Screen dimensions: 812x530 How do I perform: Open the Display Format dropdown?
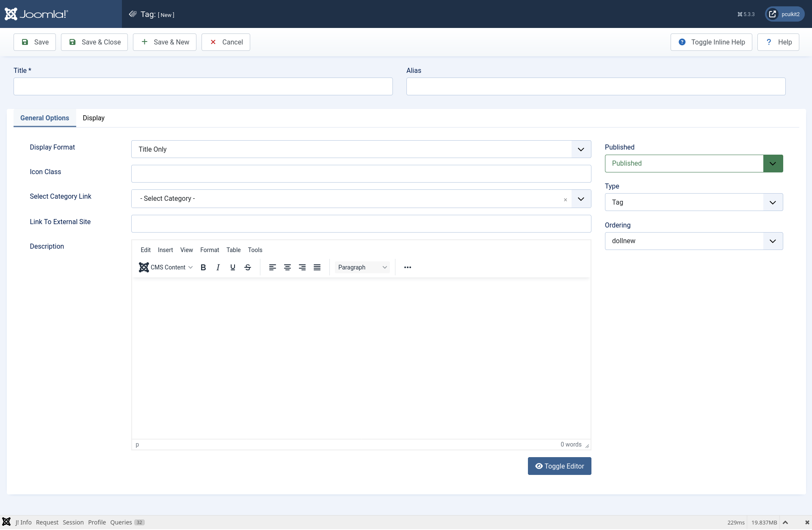click(x=361, y=149)
